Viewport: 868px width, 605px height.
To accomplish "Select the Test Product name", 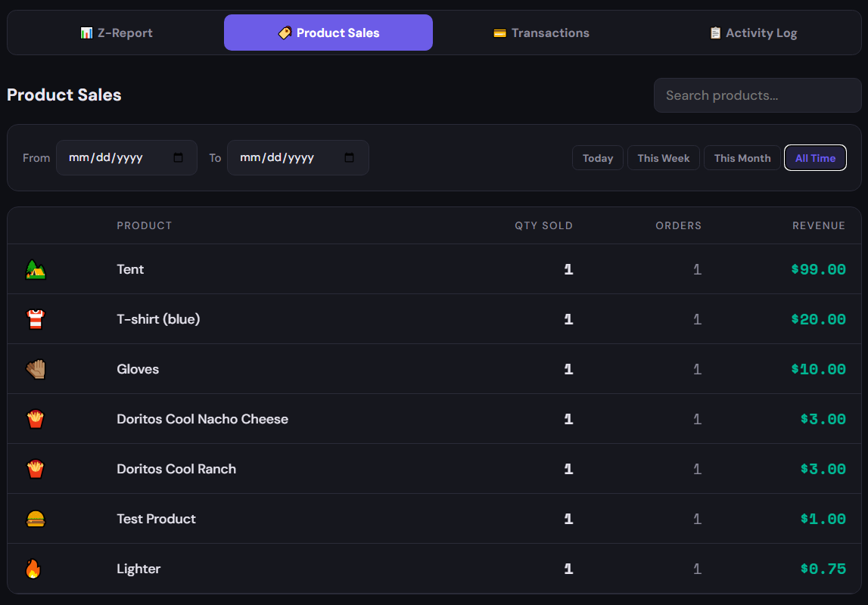I will (156, 519).
